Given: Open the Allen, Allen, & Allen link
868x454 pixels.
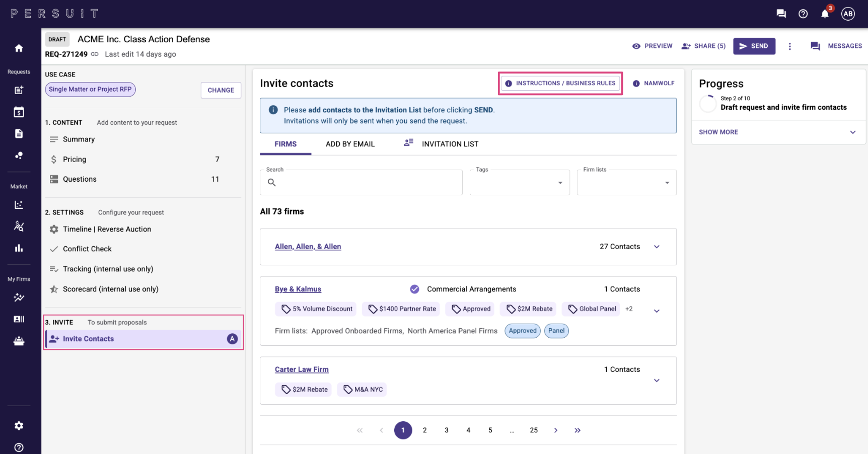Looking at the screenshot, I should coord(308,247).
